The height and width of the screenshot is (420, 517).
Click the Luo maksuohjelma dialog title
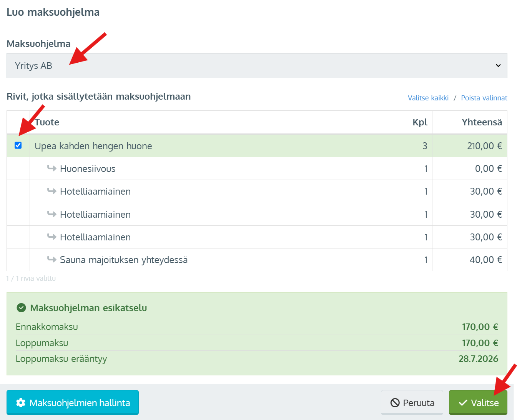[x=53, y=12]
